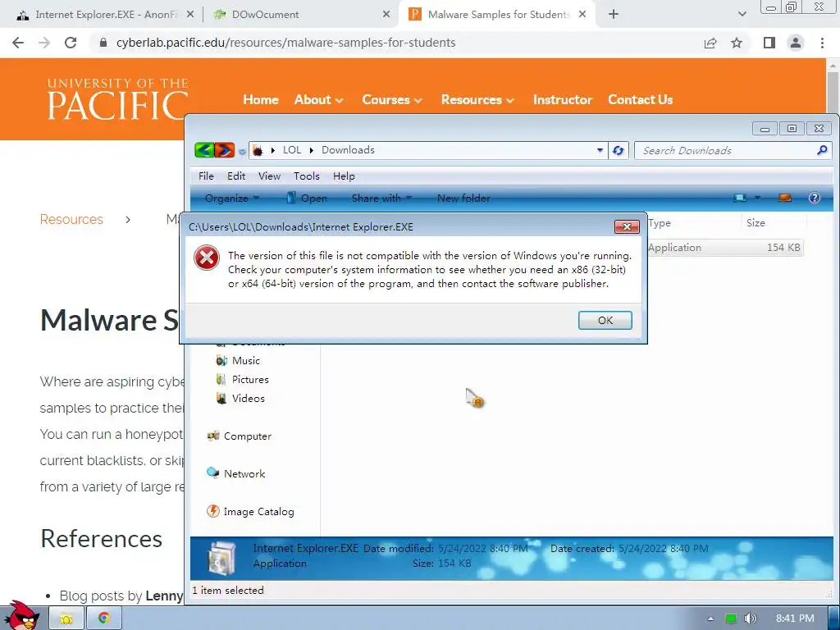The image size is (840, 630).
Task: Open the Edit menu in Explorer
Action: [236, 176]
